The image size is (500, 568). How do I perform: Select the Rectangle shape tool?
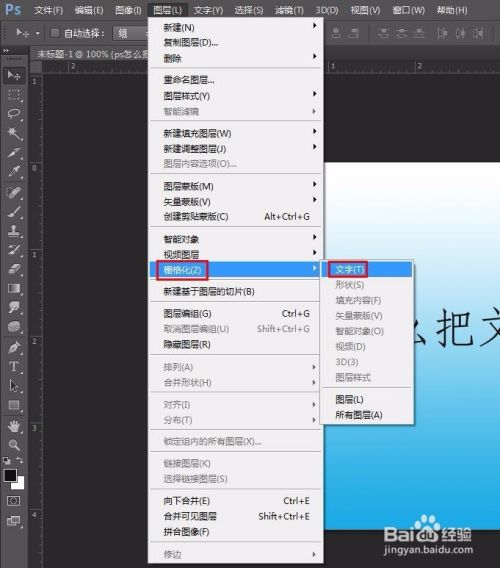(x=14, y=405)
